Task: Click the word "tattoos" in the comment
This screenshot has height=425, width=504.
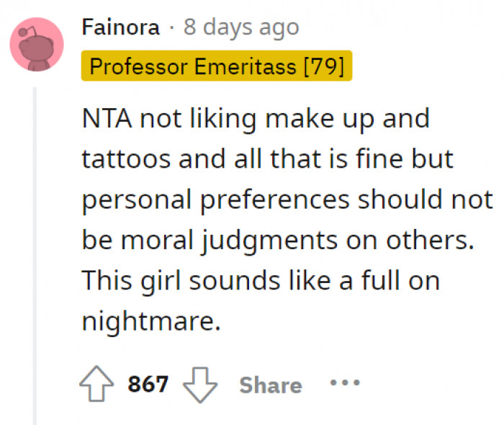Action: (126, 159)
